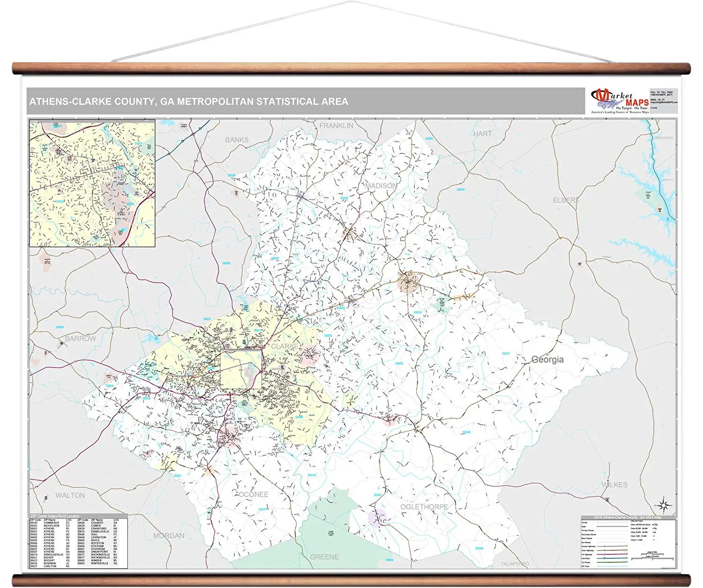Select the CLARKE county label
Viewport: 703px width, 588px height.
(x=284, y=346)
